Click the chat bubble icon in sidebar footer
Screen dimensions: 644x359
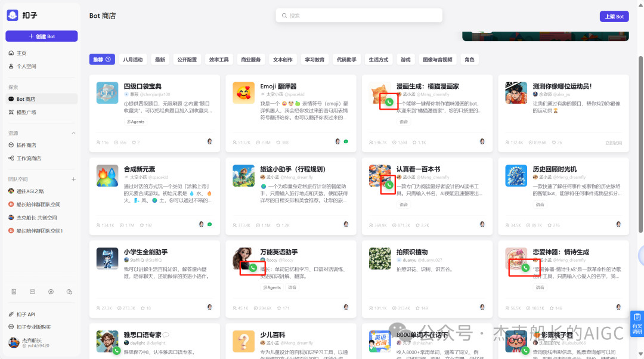51,292
